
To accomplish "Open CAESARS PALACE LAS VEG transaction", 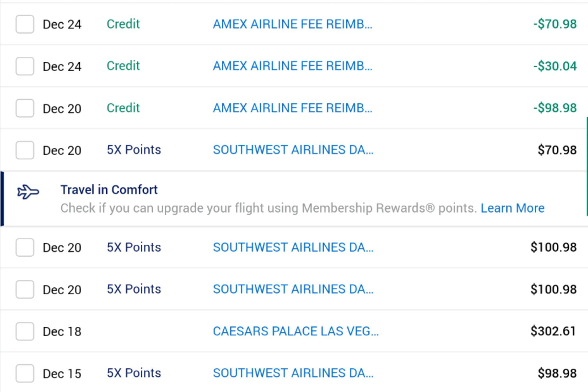I will point(296,331).
